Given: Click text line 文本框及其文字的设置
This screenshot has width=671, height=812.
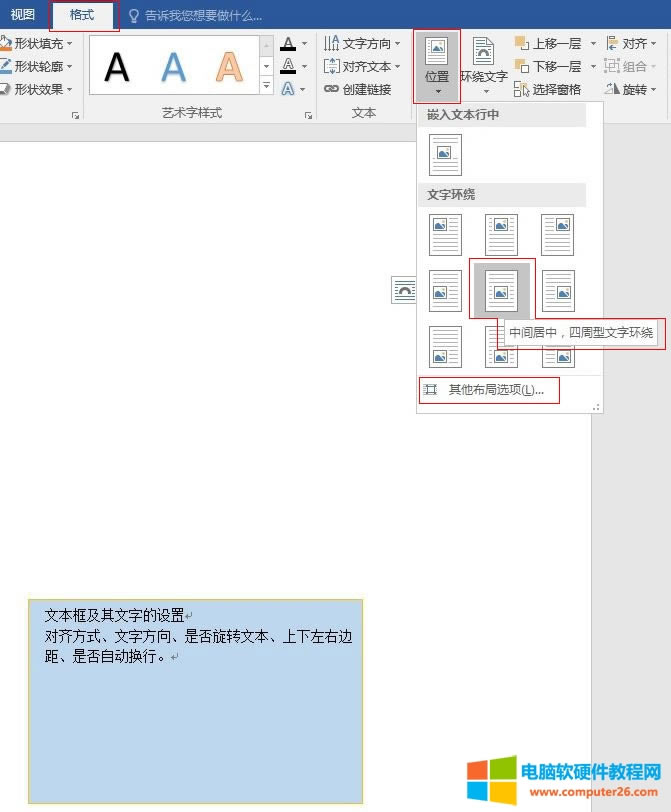Looking at the screenshot, I should 114,615.
